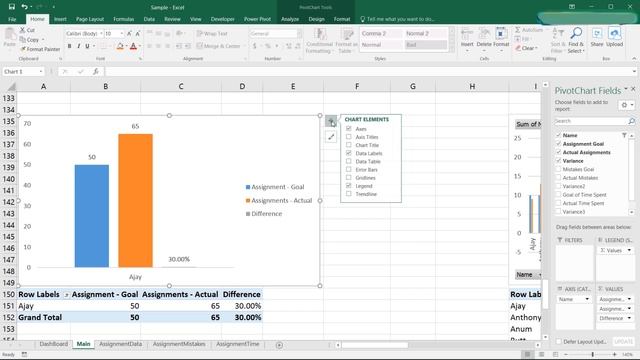Click the insert function fx icon

pos(96,71)
